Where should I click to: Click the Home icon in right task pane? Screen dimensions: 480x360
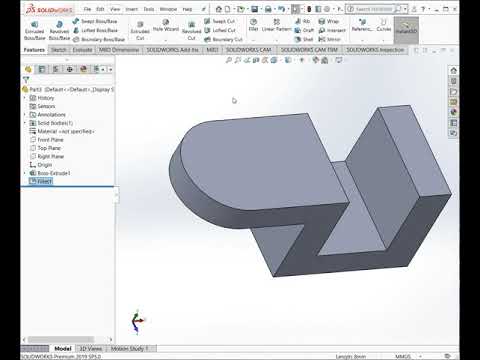tap(453, 70)
